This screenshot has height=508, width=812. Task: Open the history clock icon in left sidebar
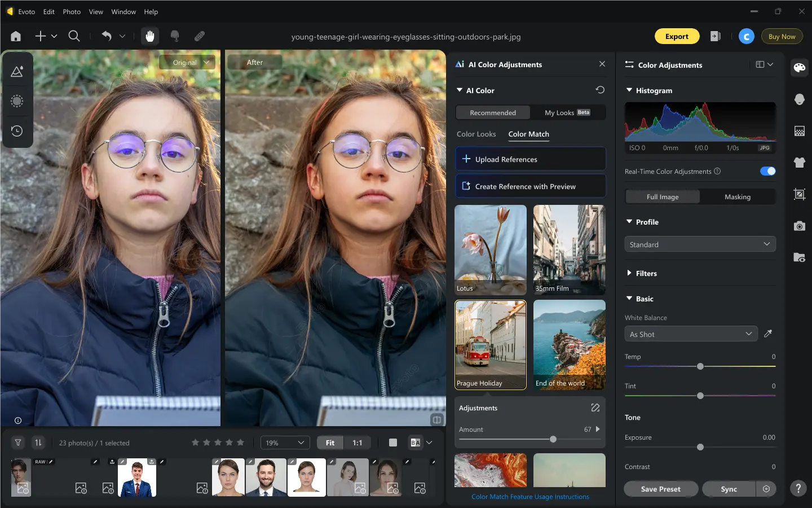coord(17,131)
